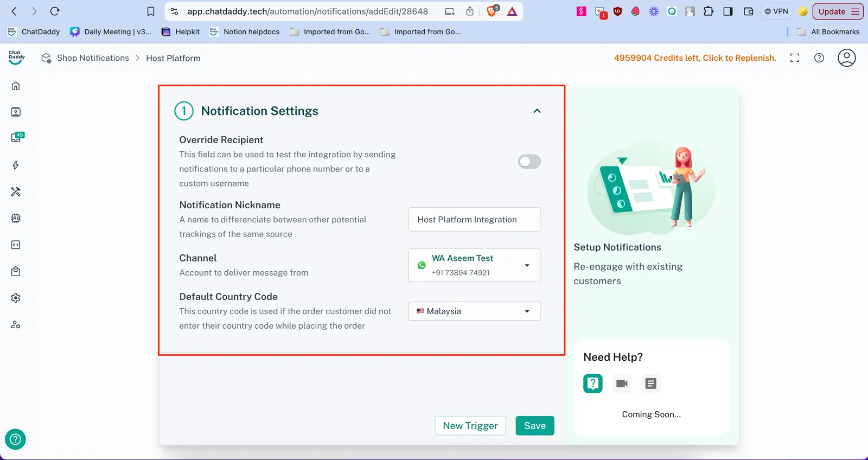Click the document help icon
This screenshot has height=460, width=868.
click(x=650, y=384)
